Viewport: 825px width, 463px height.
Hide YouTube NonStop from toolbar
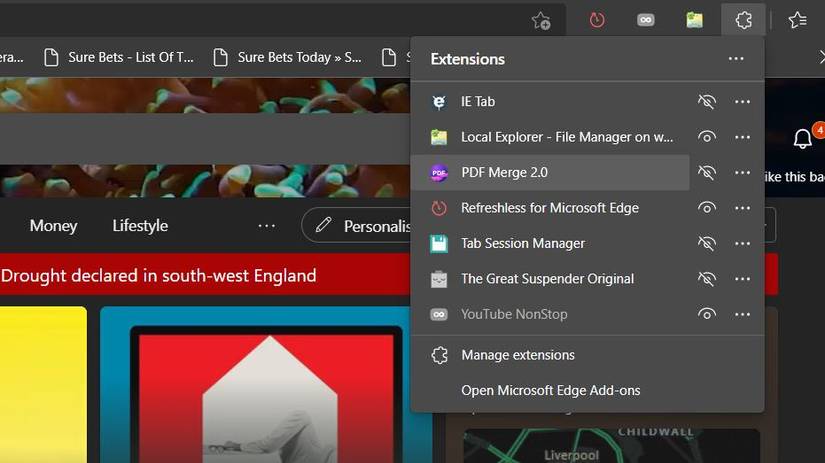707,314
